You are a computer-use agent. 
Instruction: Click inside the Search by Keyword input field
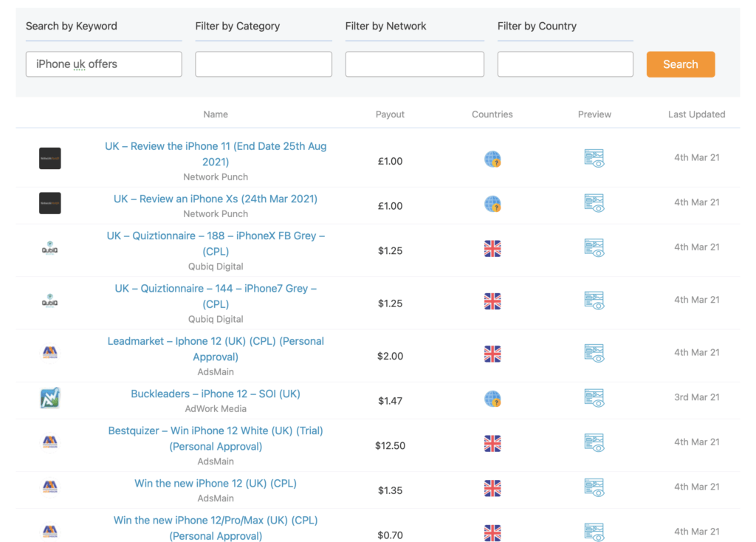(103, 64)
